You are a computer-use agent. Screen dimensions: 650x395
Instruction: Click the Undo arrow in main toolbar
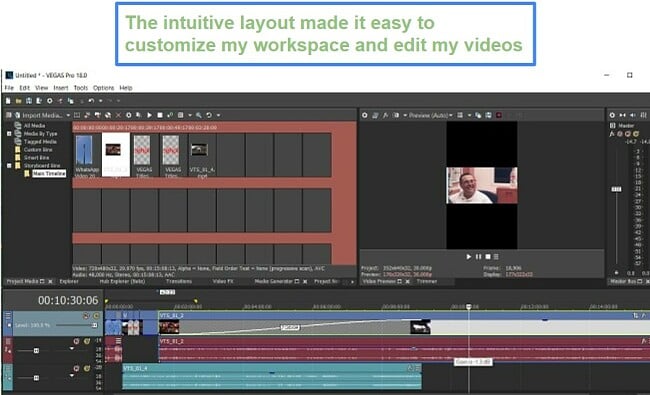pyautogui.click(x=91, y=101)
